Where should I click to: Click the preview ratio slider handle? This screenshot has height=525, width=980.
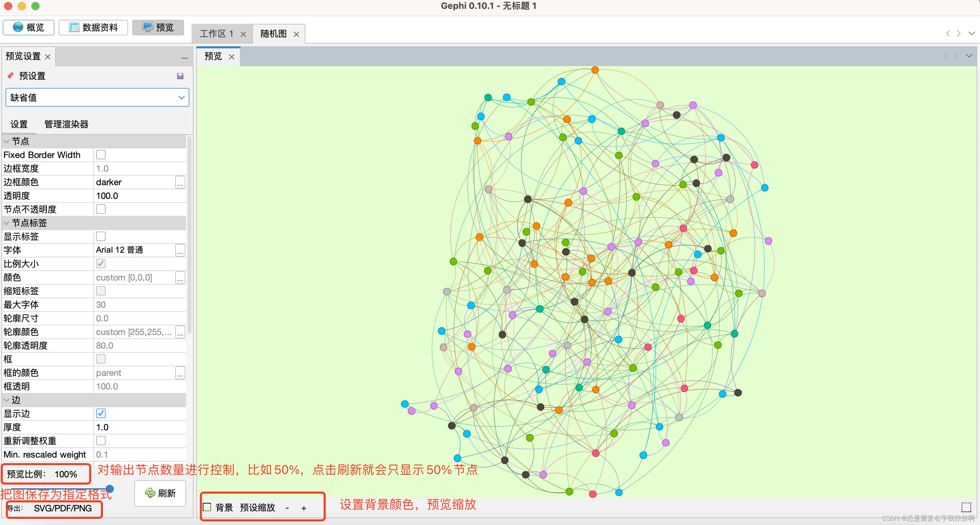(x=110, y=489)
